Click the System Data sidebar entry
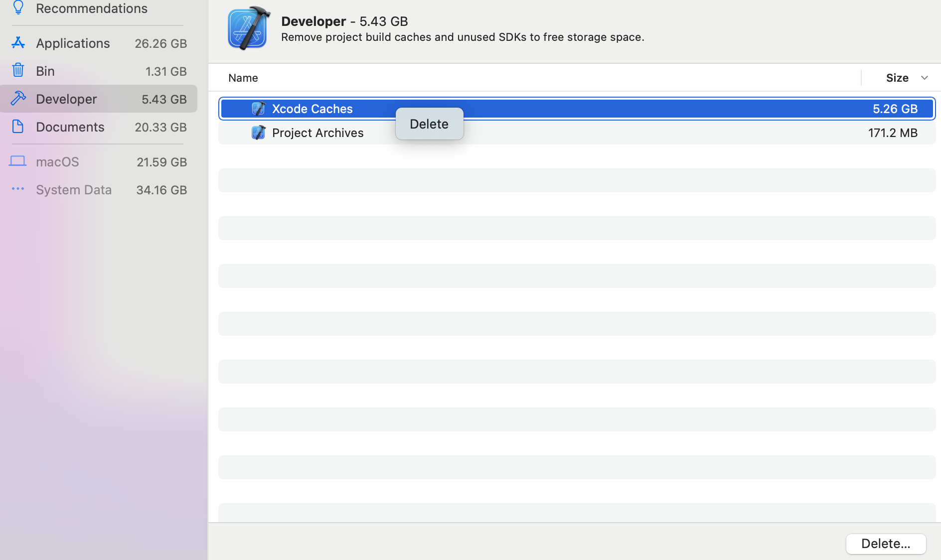The width and height of the screenshot is (941, 560). tap(99, 190)
